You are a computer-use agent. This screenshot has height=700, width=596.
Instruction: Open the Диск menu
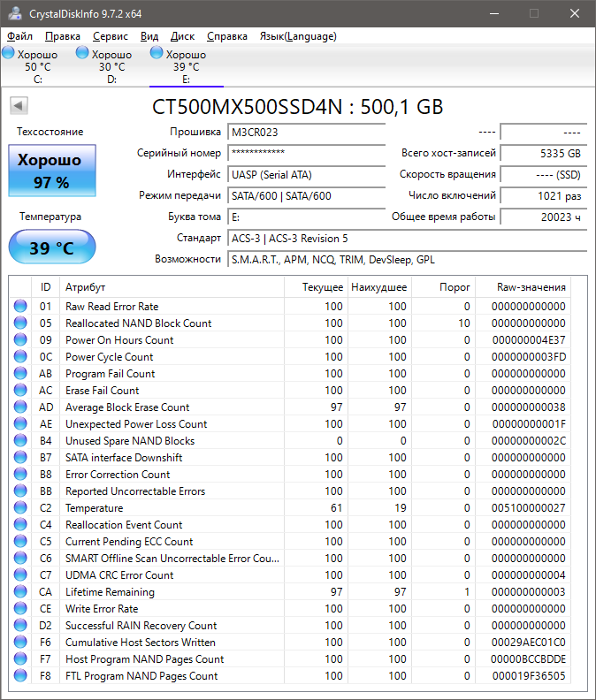(182, 36)
